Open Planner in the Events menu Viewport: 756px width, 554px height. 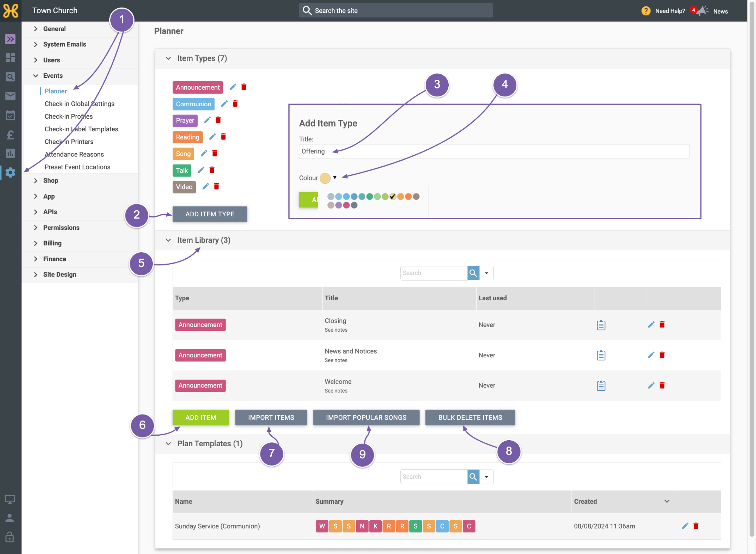coord(56,91)
